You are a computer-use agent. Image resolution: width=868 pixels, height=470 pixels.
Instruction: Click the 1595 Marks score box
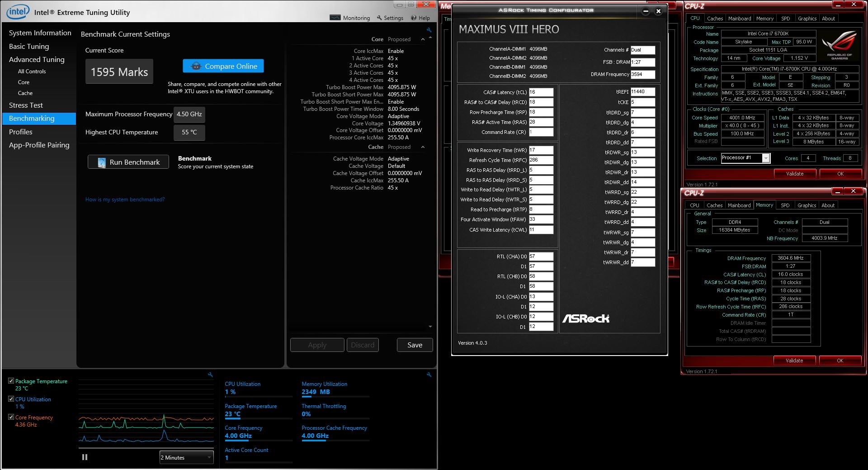pyautogui.click(x=119, y=71)
